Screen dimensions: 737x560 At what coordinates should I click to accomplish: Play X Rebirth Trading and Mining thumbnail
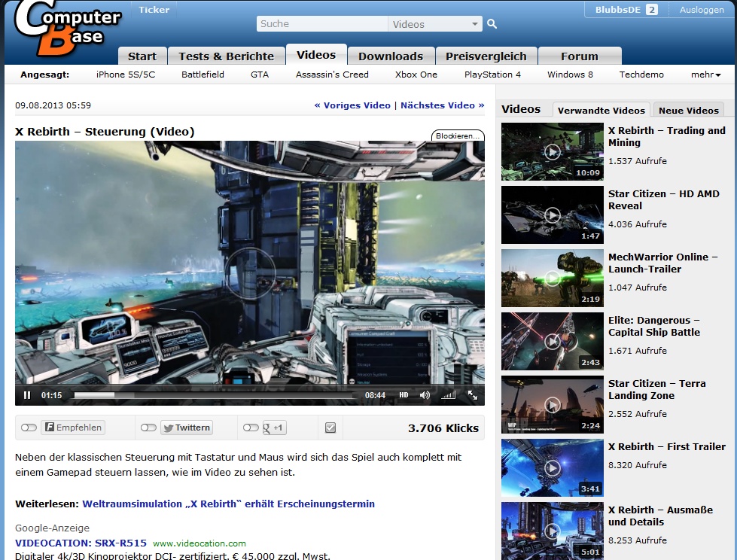point(553,152)
